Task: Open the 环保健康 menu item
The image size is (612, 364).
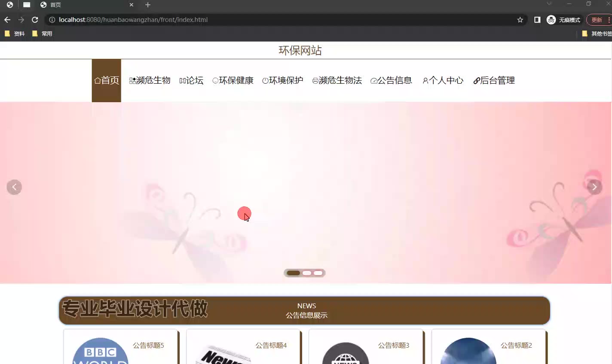Action: click(x=233, y=80)
